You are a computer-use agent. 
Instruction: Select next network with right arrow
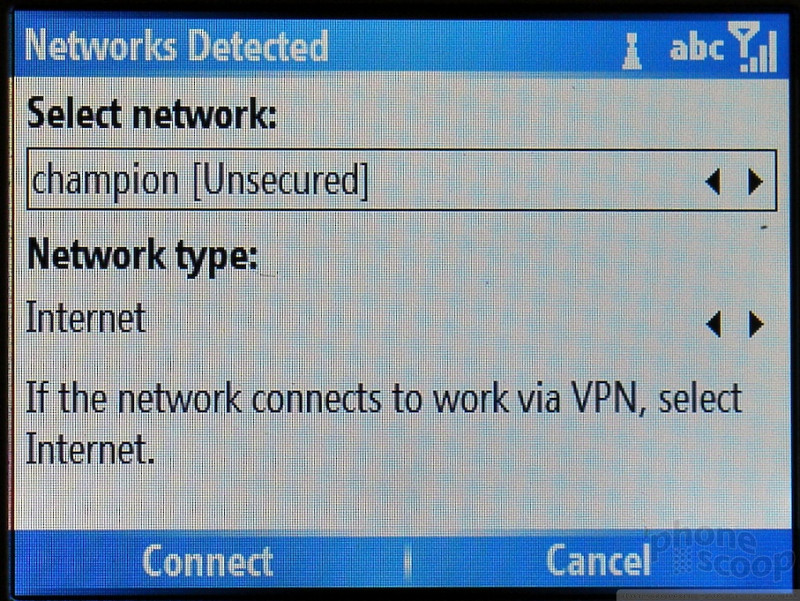[x=756, y=181]
